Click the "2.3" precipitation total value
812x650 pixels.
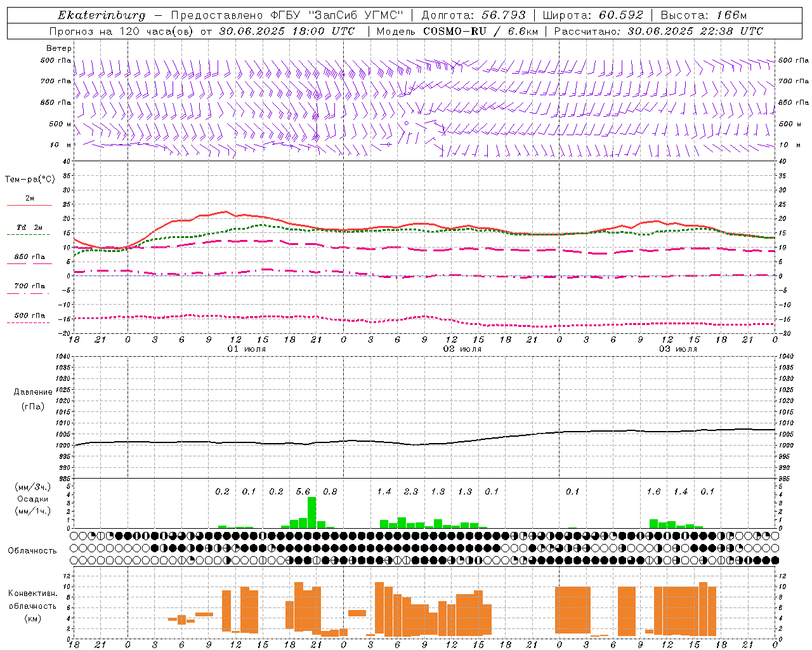pyautogui.click(x=411, y=491)
